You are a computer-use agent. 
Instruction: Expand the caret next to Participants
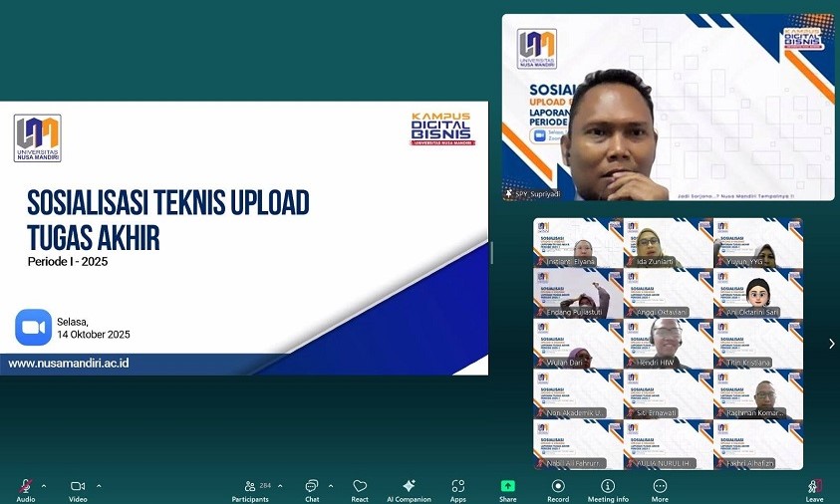point(280,486)
